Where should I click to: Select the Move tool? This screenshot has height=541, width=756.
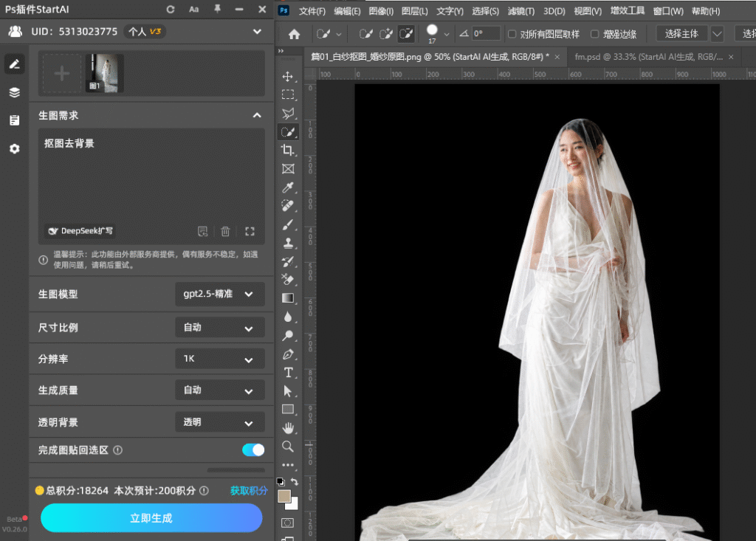point(288,77)
